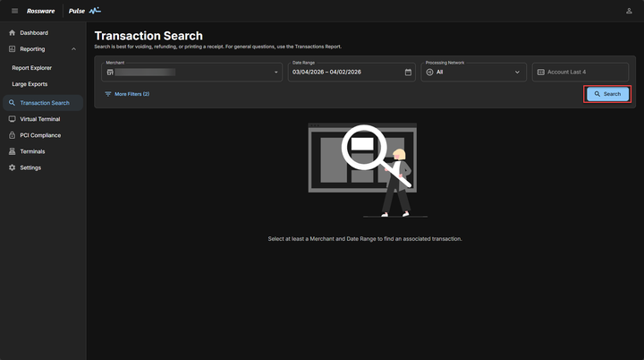Screen dimensions: 644x360
Task: Open the Merchant dropdown arrow
Action: point(276,72)
